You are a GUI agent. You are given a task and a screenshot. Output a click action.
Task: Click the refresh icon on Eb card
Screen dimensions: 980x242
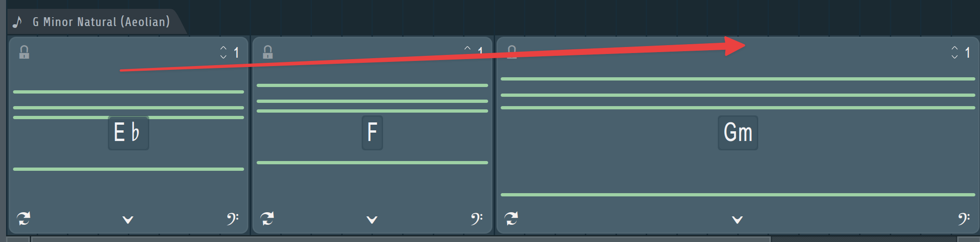coord(24,218)
